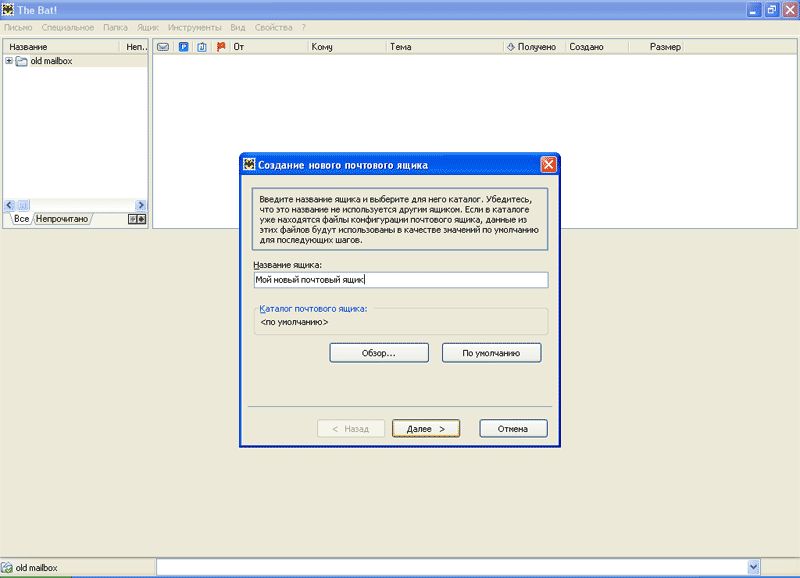Image resolution: width=800 pixels, height=578 pixels.
Task: Sort by the Кому column header
Action: [x=347, y=47]
